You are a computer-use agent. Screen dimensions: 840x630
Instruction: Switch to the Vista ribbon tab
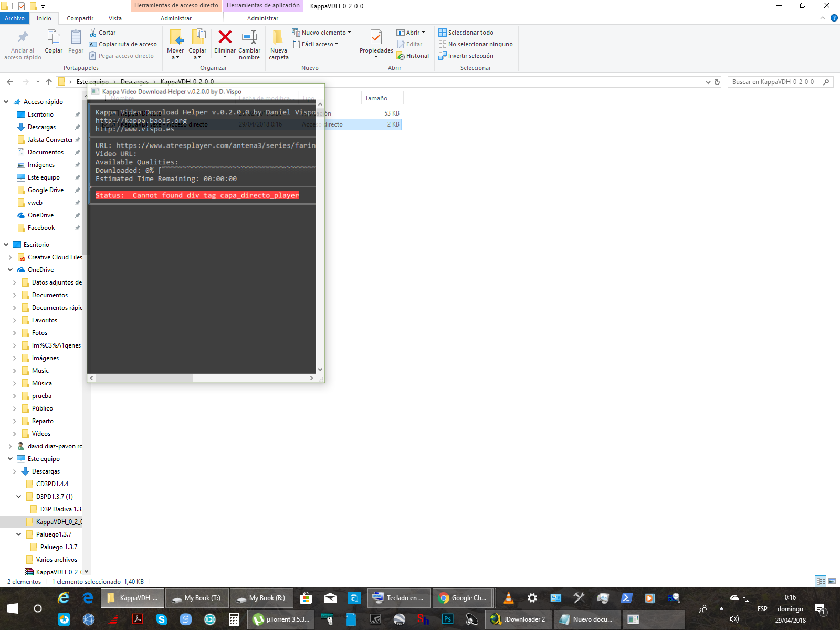pyautogui.click(x=115, y=18)
